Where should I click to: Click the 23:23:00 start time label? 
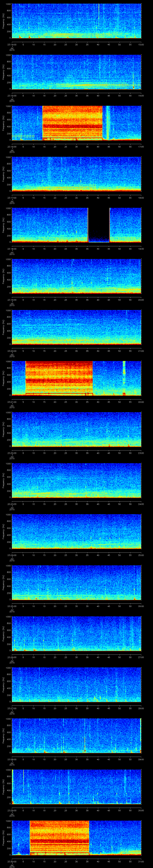[12, 504]
